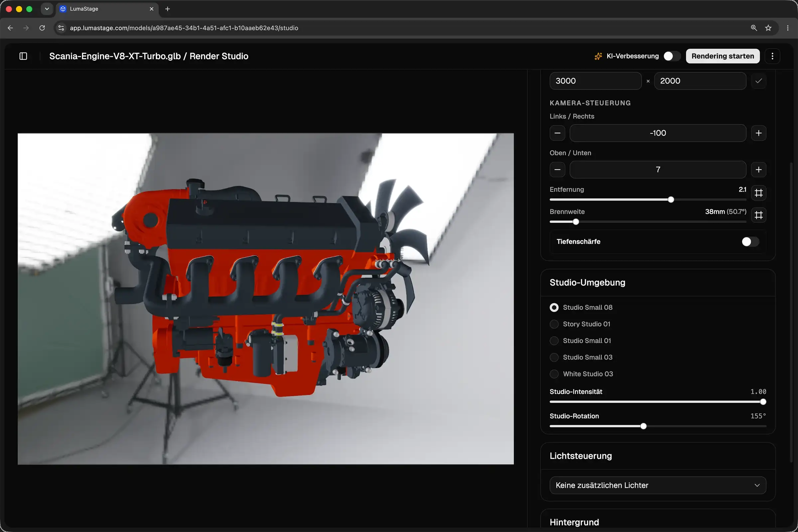Click the settings panel vertical scrollbar
The height and width of the screenshot is (532, 798).
pos(791,312)
